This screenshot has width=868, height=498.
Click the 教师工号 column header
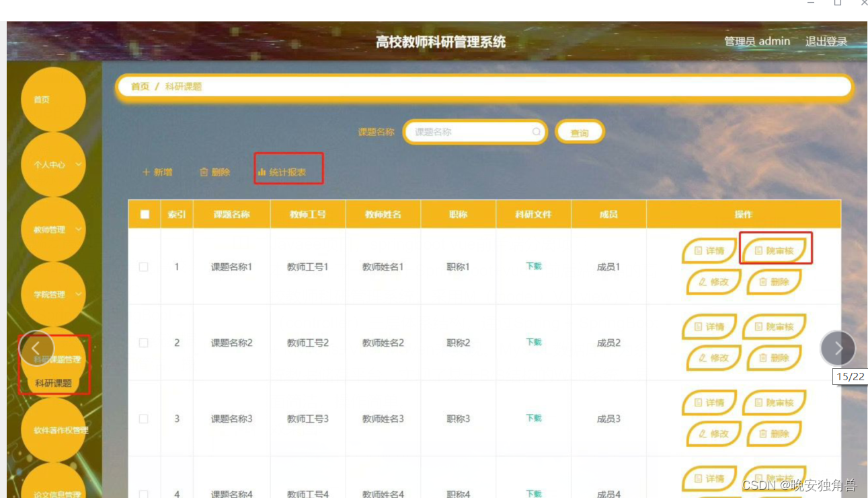(308, 215)
